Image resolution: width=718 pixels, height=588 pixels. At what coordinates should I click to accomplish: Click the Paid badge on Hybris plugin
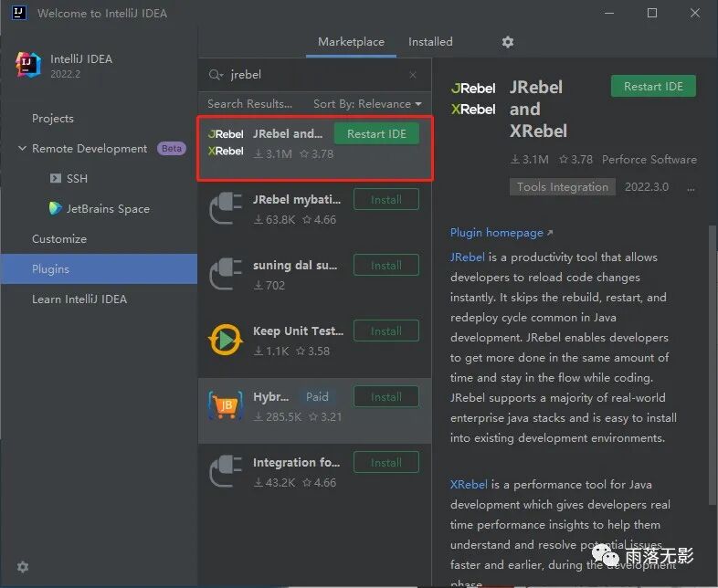317,397
